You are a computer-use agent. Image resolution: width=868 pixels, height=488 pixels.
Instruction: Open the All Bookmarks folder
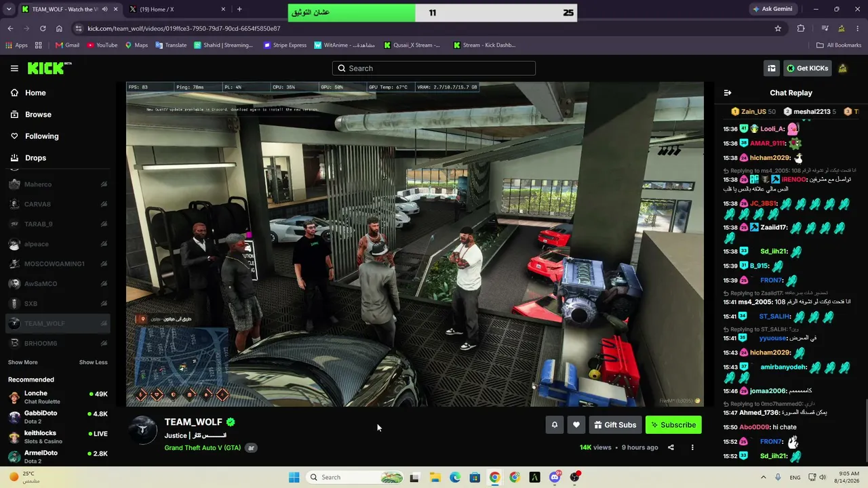[839, 45]
